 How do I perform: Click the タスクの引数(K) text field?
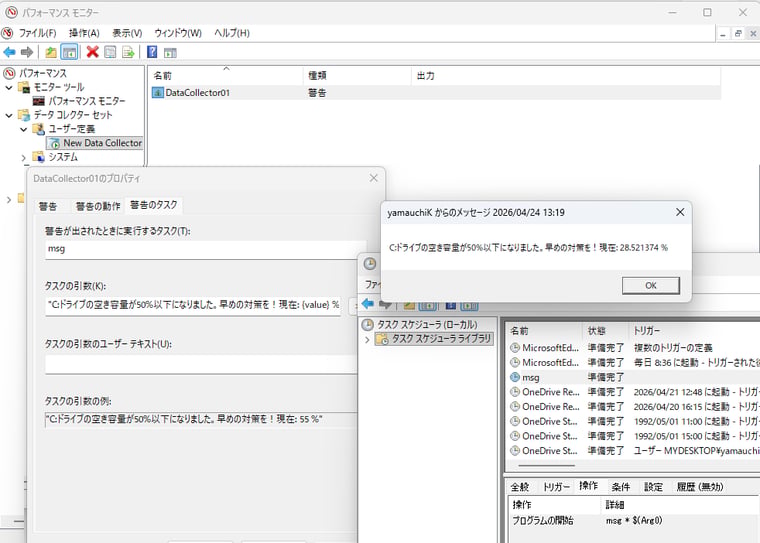pyautogui.click(x=193, y=305)
